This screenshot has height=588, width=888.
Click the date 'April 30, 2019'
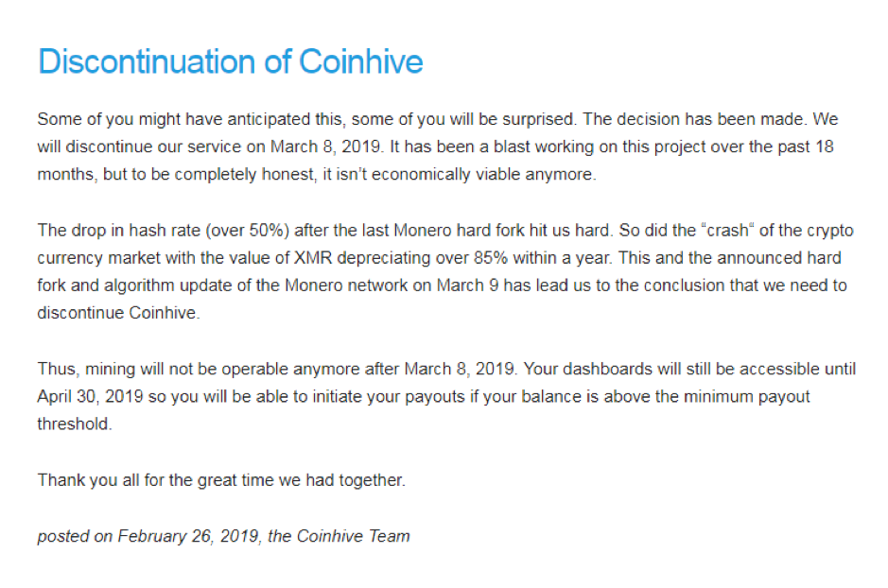(x=90, y=396)
